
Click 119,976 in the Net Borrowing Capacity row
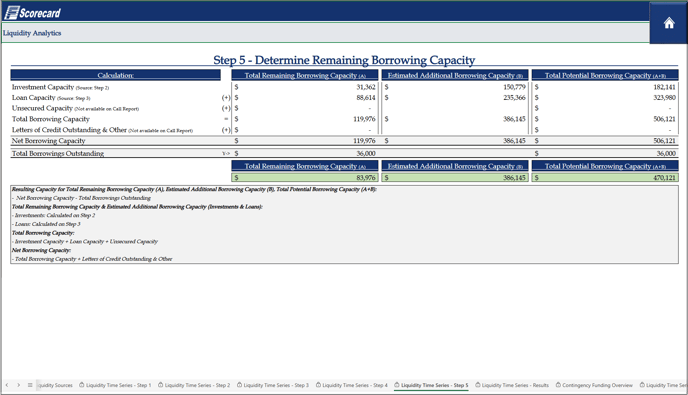pyautogui.click(x=364, y=141)
